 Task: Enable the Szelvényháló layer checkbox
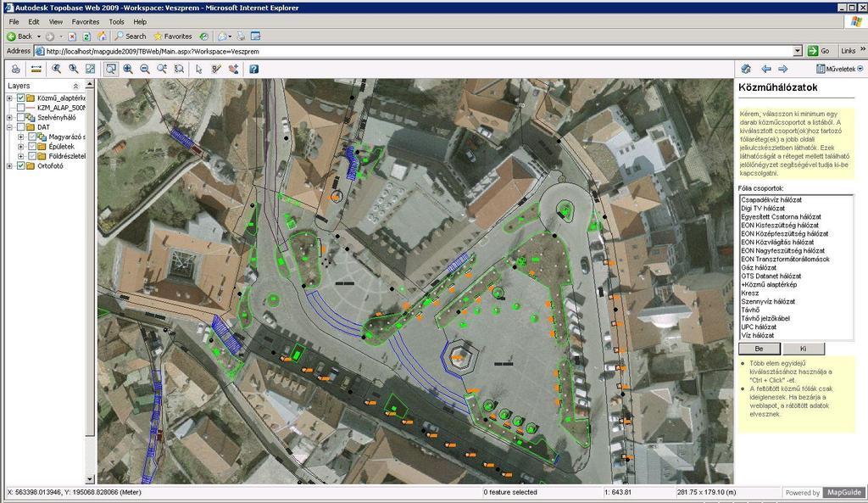click(21, 117)
